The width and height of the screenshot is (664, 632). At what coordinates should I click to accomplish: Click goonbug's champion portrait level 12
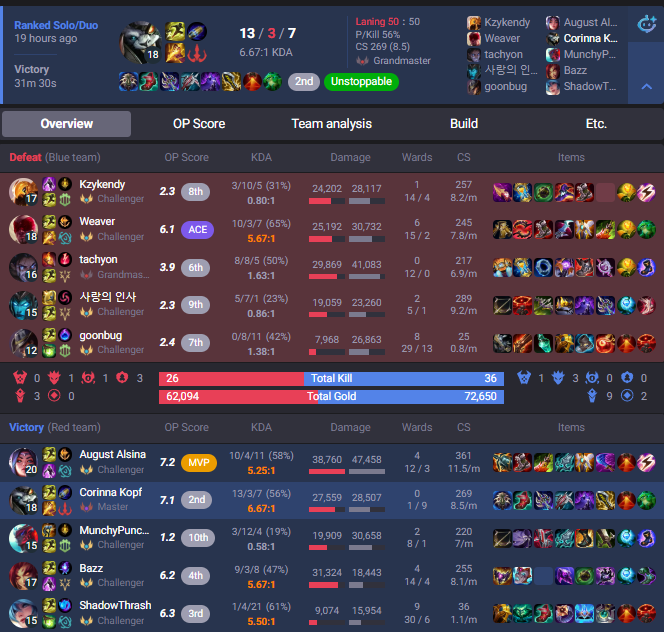[24, 343]
